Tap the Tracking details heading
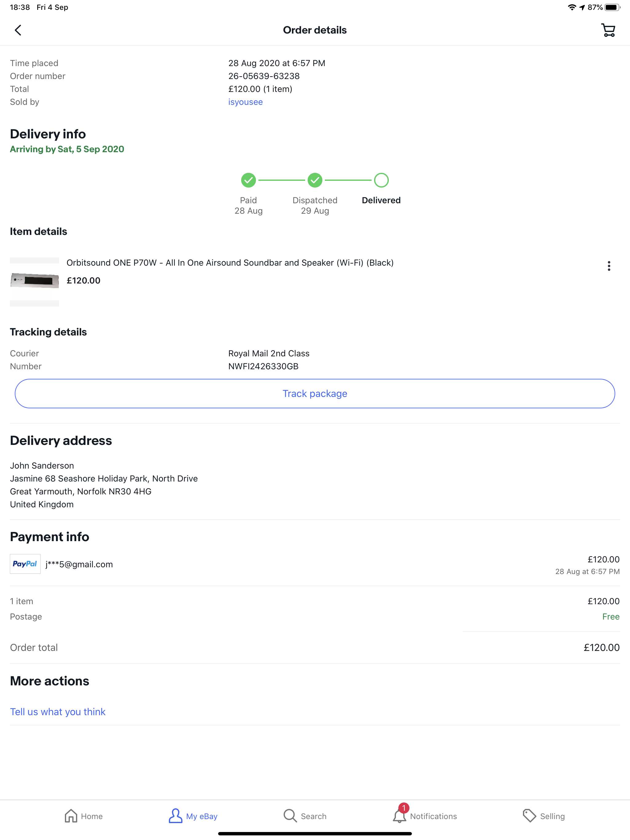630x840 pixels. pyautogui.click(x=48, y=332)
